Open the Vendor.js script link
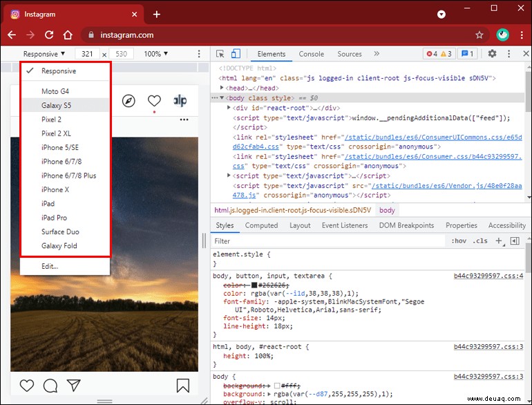 click(377, 191)
